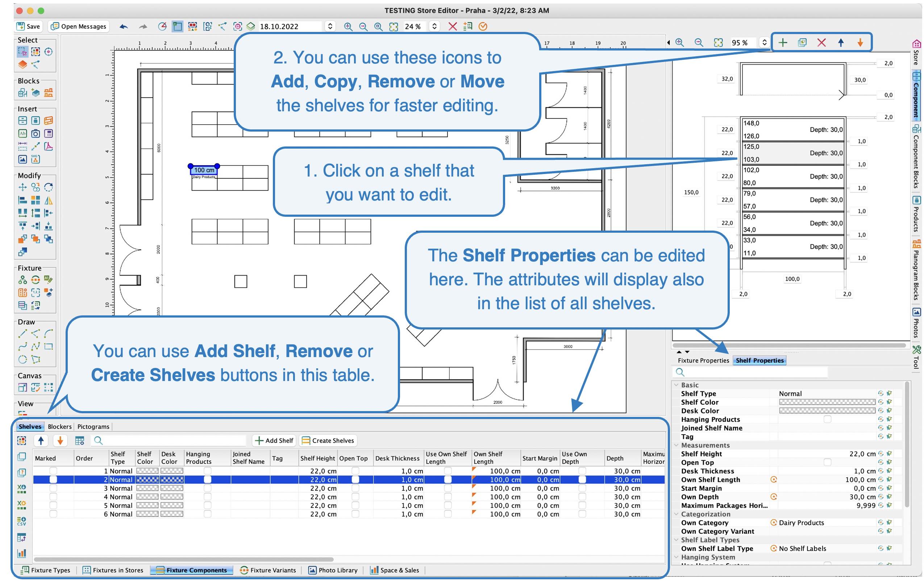Click the bar chart icon beside shelves table
Viewport: 924px width, 584px height.
[22, 553]
